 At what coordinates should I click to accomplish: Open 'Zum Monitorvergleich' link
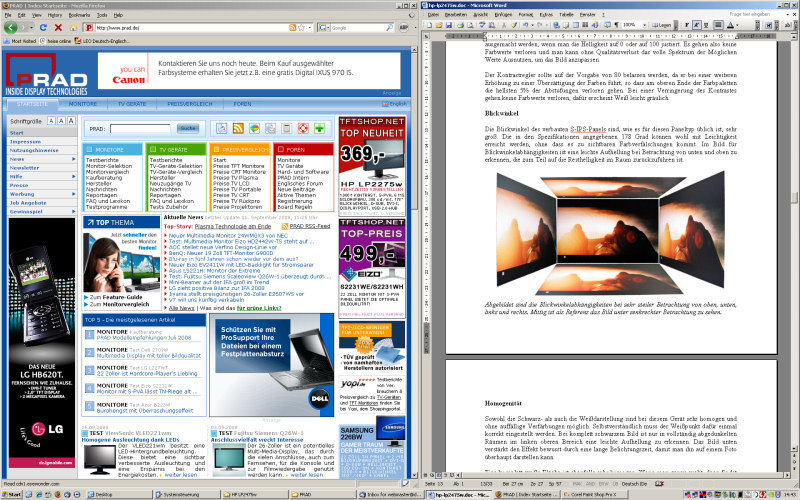pos(119,304)
